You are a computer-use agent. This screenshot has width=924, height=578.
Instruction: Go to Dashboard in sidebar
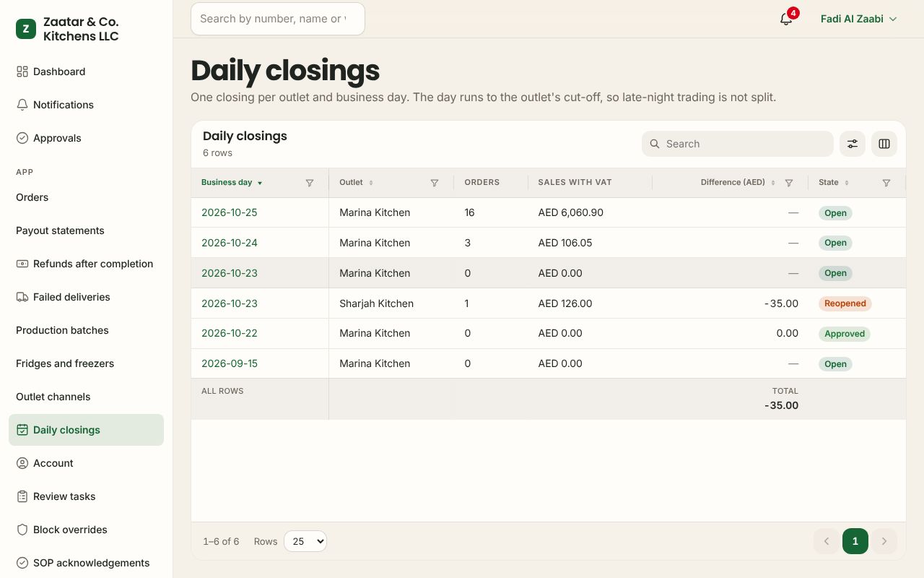point(86,72)
